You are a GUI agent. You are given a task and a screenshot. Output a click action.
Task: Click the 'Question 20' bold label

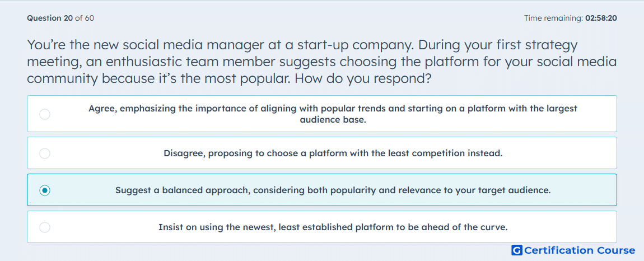[x=50, y=18]
